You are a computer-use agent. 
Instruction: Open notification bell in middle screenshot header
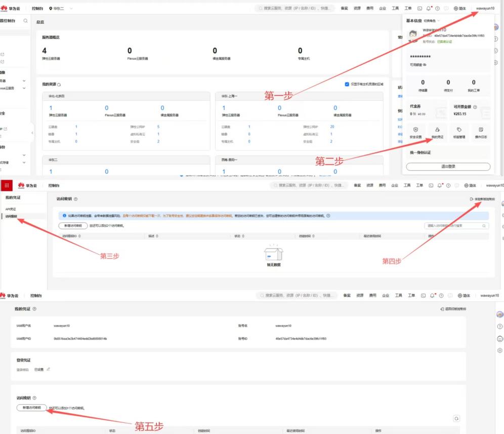(x=439, y=185)
